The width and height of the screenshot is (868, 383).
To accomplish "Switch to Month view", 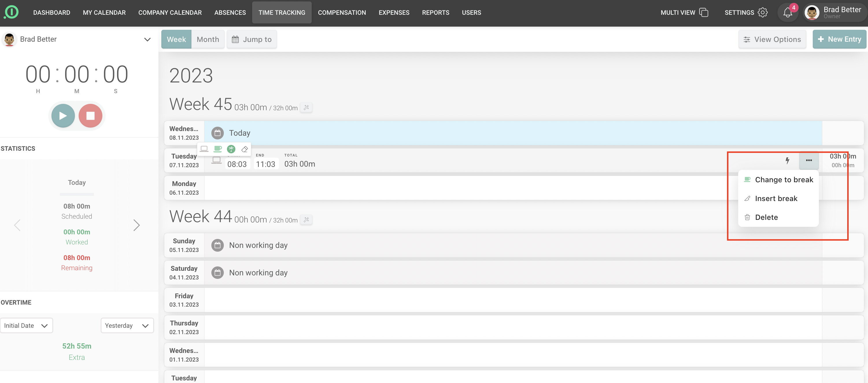I will [x=208, y=39].
